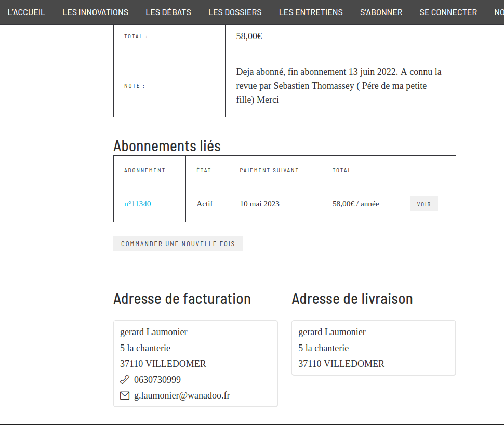Open the LES INNOVATIONS menu item
504x425 pixels.
[95, 12]
